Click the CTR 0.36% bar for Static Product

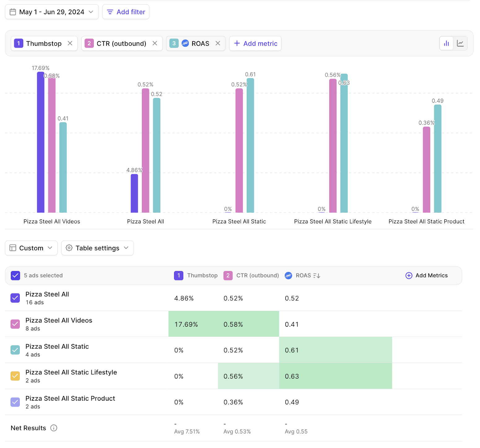[426, 170]
